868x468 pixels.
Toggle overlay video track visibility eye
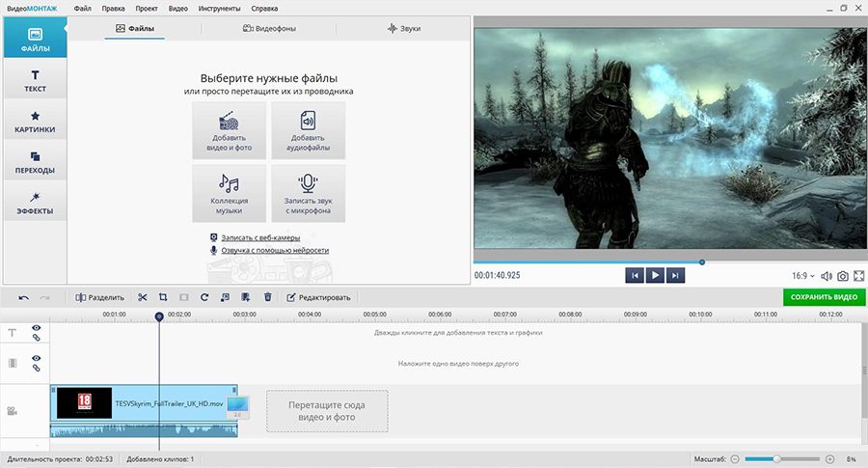point(36,358)
